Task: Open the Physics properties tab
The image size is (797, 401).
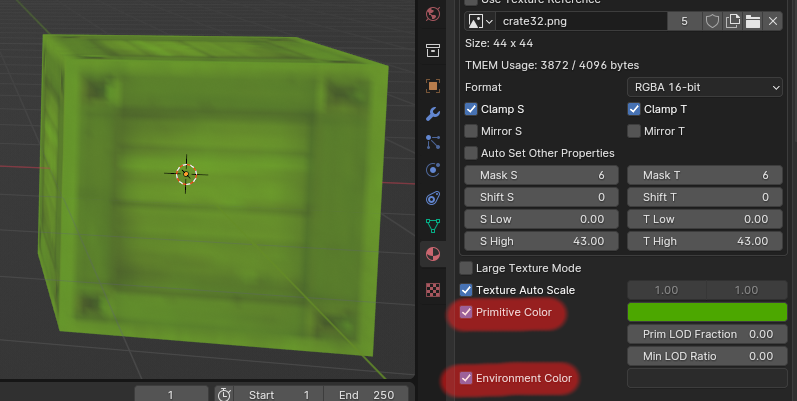Action: point(432,170)
